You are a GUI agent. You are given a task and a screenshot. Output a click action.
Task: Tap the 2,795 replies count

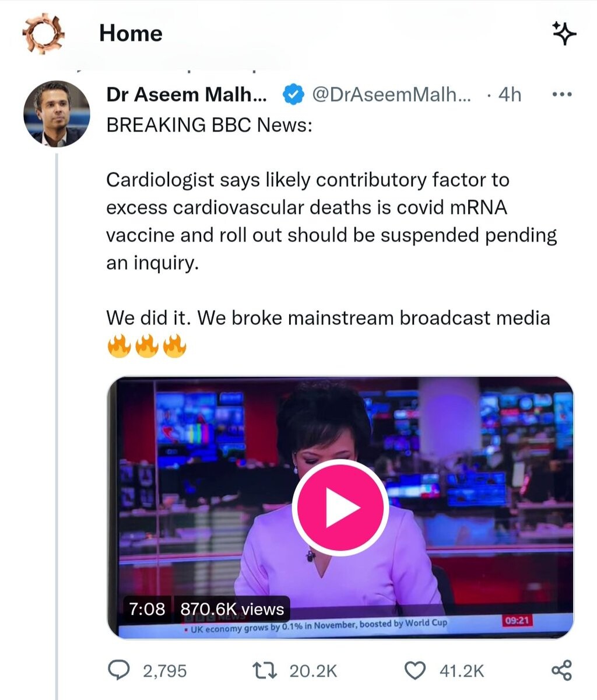pos(165,671)
